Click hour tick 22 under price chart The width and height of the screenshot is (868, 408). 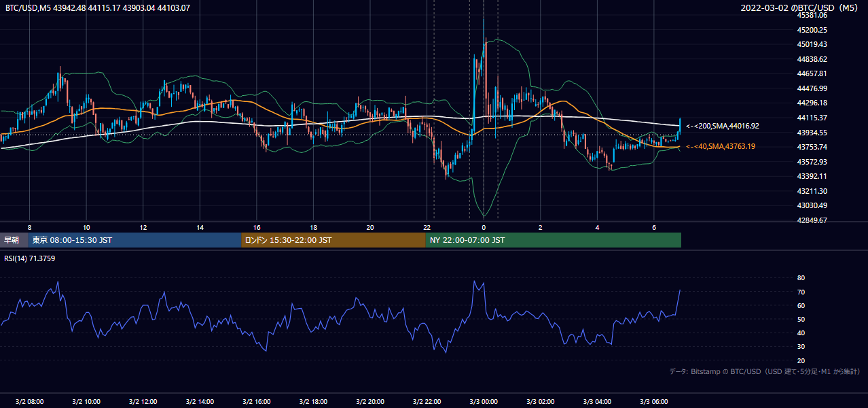(427, 227)
